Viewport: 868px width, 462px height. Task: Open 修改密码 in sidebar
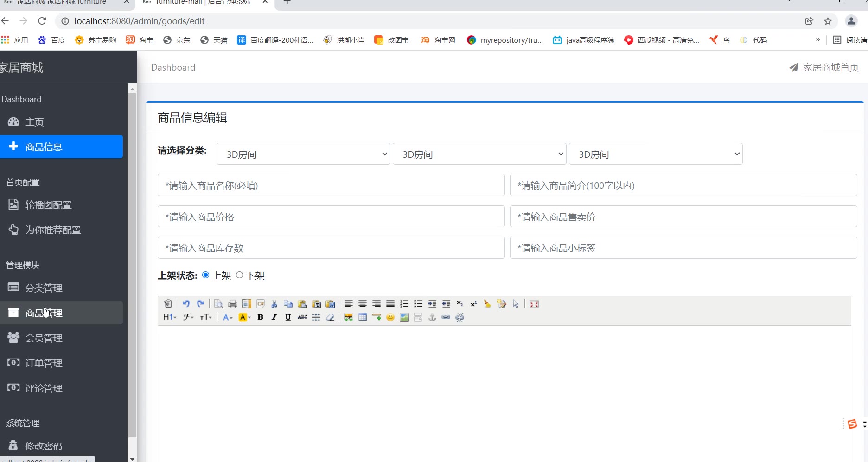click(x=61, y=446)
